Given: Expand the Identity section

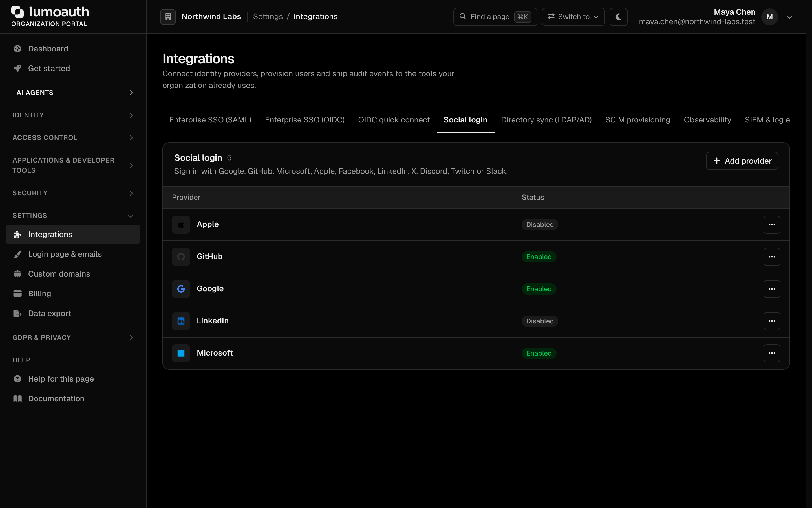Looking at the screenshot, I should tap(73, 115).
